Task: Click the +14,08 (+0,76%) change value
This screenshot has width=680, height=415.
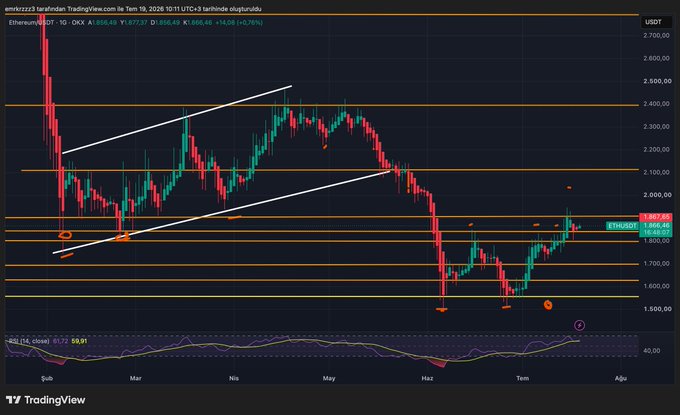Action: tap(239, 23)
